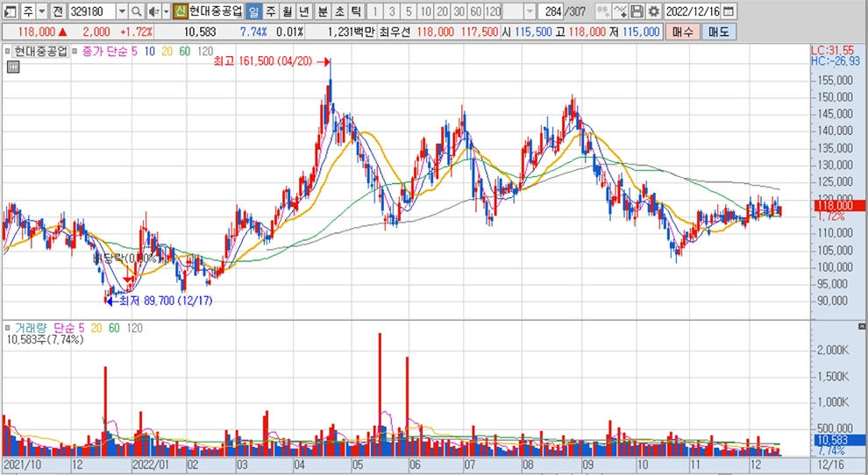Viewport: 868px width, 475px height.
Task: Open the chart settings gear icon
Action: pyautogui.click(x=653, y=11)
